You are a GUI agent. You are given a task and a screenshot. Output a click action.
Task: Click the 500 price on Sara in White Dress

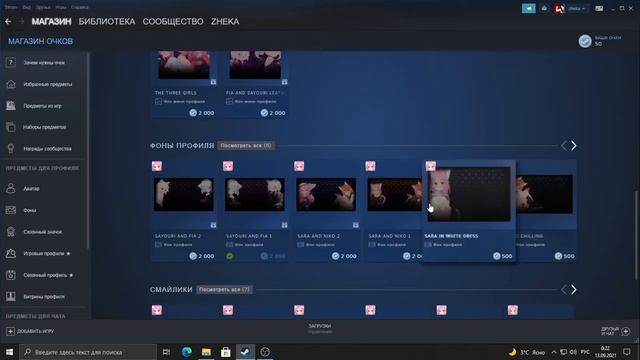tap(502, 256)
